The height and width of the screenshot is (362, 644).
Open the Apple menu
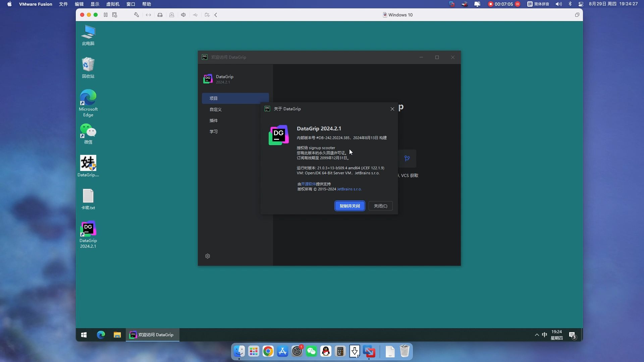[9, 4]
